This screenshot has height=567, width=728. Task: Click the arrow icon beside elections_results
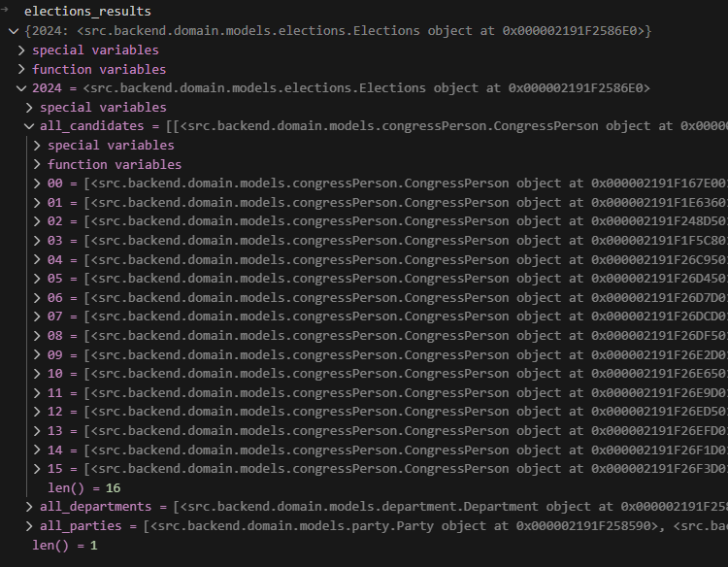[x=7, y=11]
